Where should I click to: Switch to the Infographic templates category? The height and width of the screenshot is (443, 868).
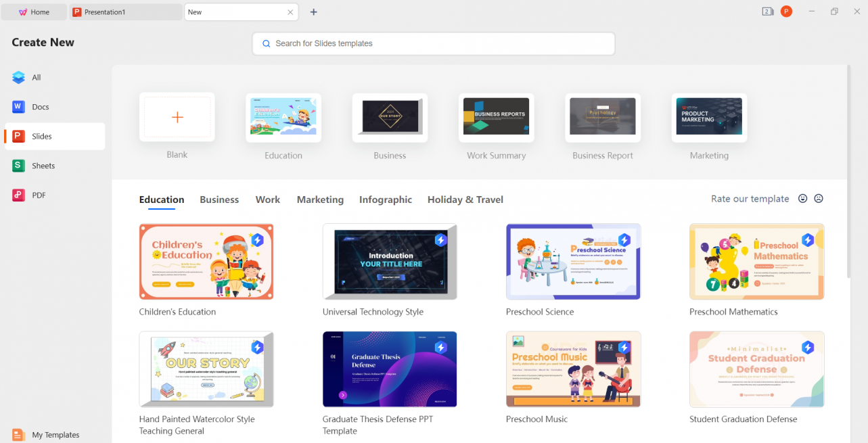385,200
